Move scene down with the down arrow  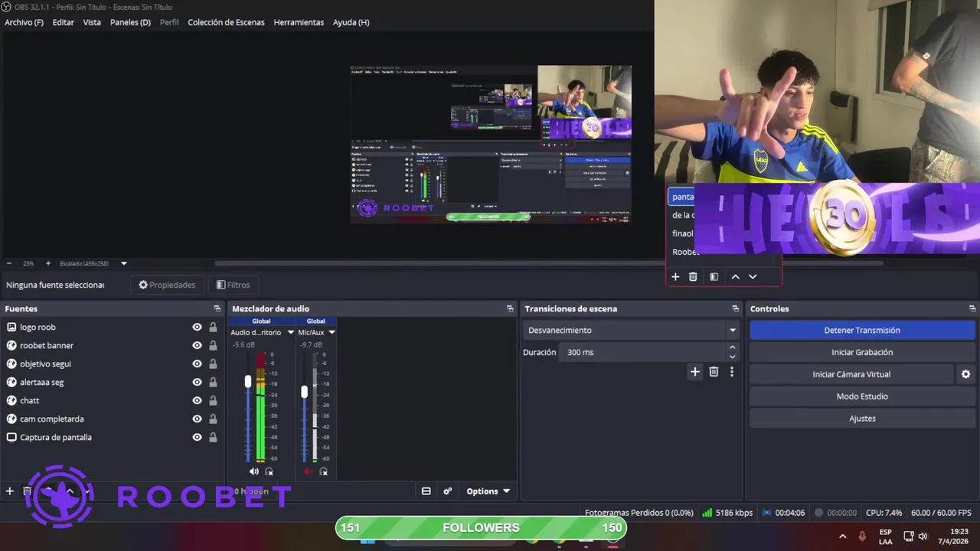click(753, 276)
